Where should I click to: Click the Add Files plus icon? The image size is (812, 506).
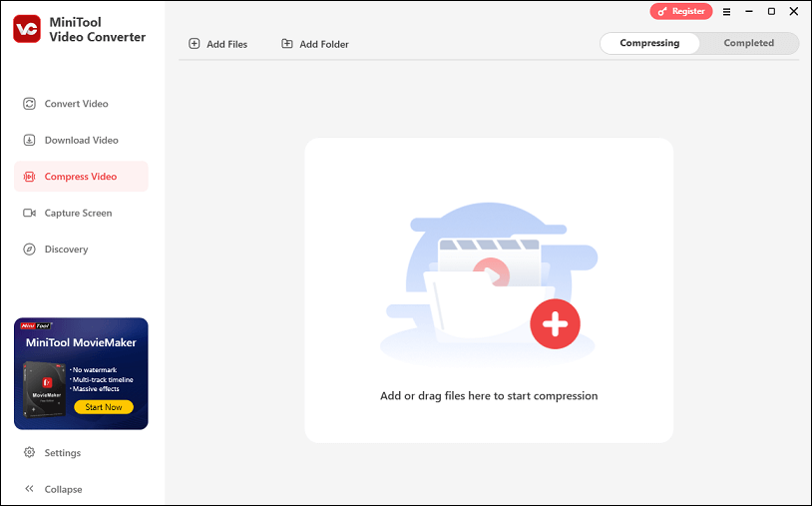point(195,44)
